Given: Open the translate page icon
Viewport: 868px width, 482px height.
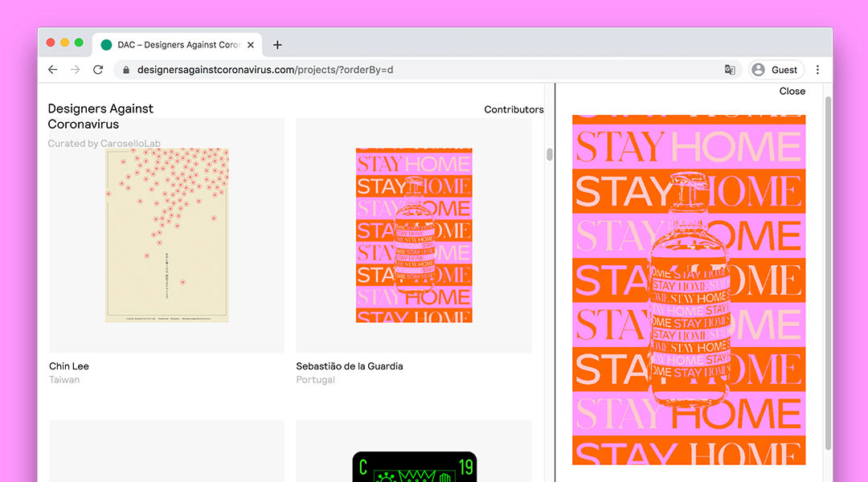Looking at the screenshot, I should (730, 70).
